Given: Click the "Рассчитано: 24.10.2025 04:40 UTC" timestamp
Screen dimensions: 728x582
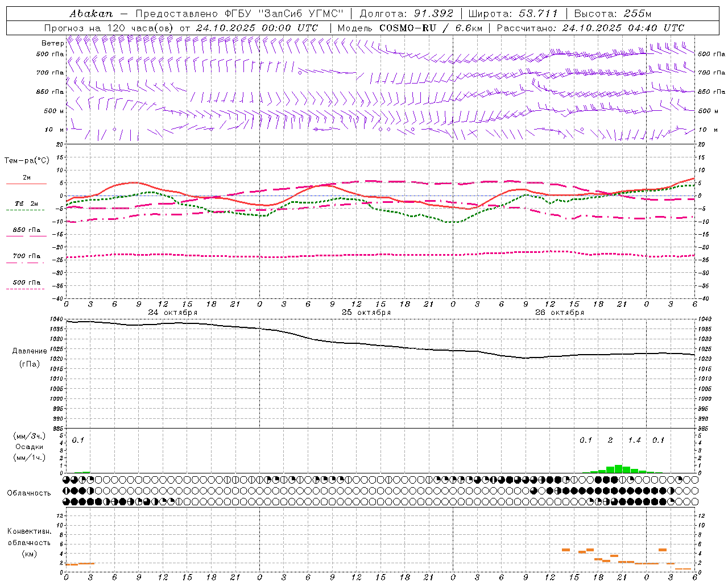Looking at the screenshot, I should point(590,28).
